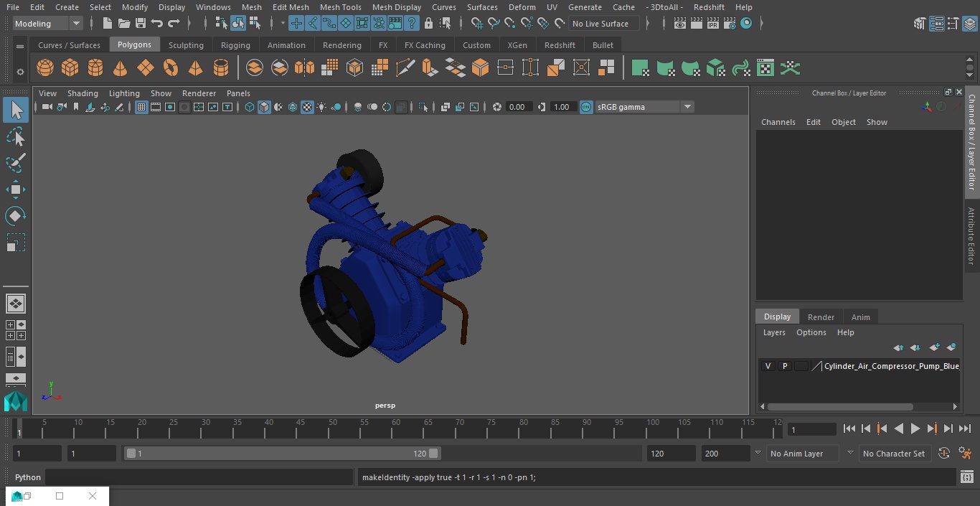Click the layer list horizontal scrollbar

click(x=840, y=407)
